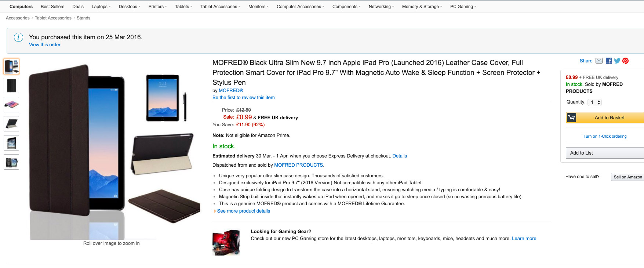The width and height of the screenshot is (644, 268).
Task: Open View this order link
Action: coord(45,45)
